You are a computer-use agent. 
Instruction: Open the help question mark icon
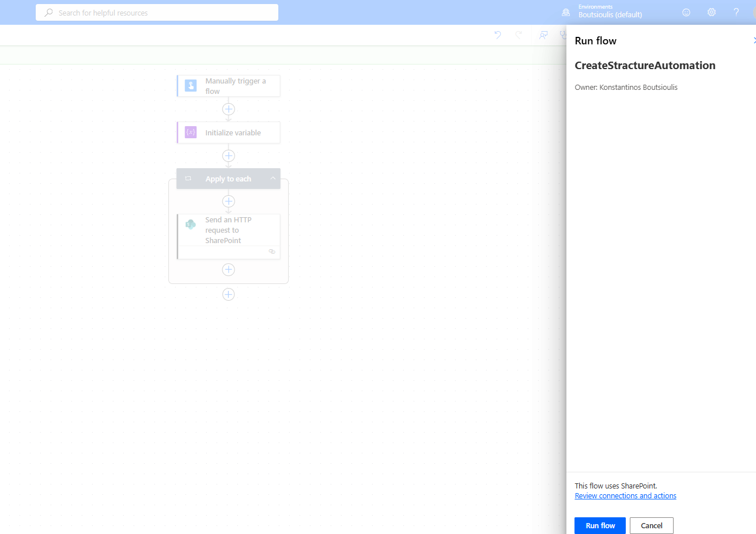click(x=736, y=12)
